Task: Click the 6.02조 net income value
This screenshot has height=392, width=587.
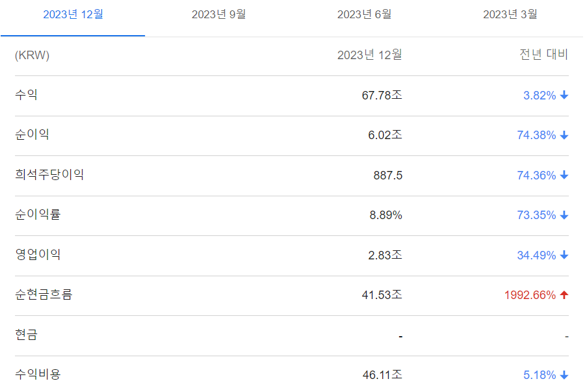Action: point(385,135)
